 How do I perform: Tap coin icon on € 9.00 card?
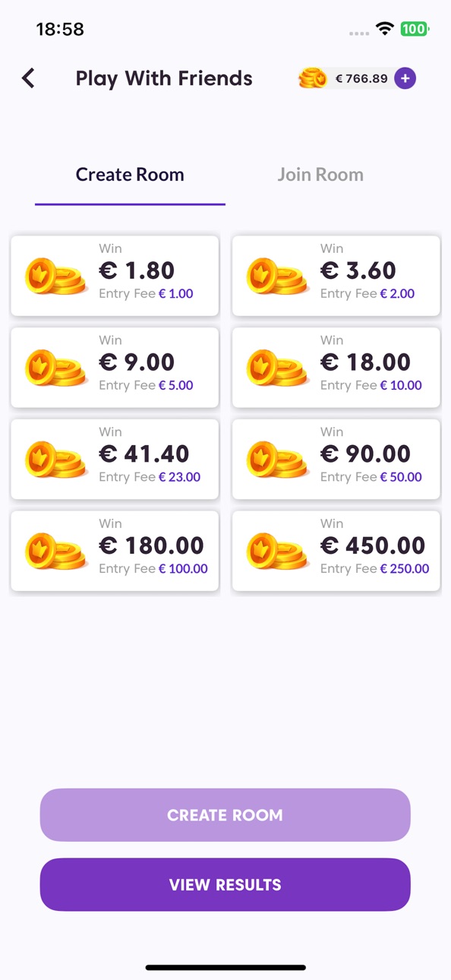[x=55, y=368]
